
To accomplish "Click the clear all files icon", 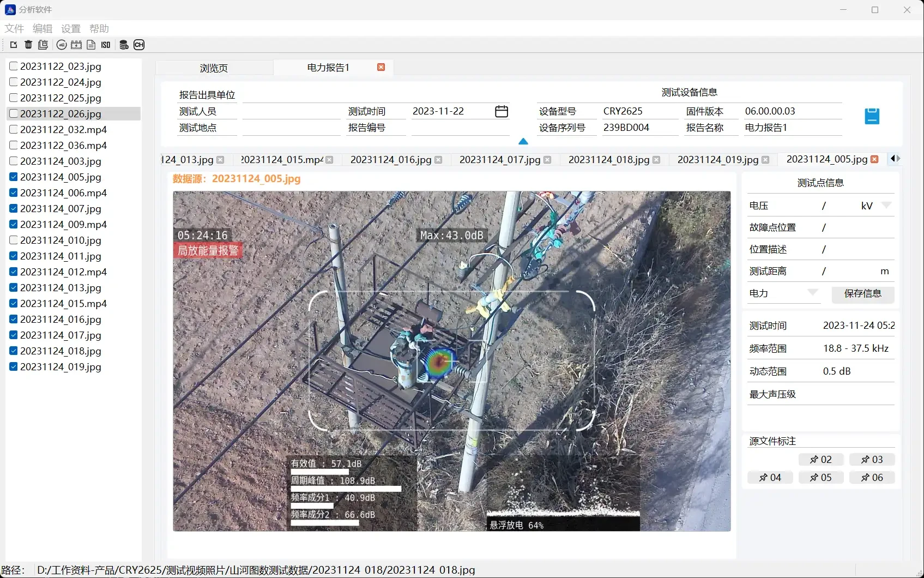I will click(43, 45).
